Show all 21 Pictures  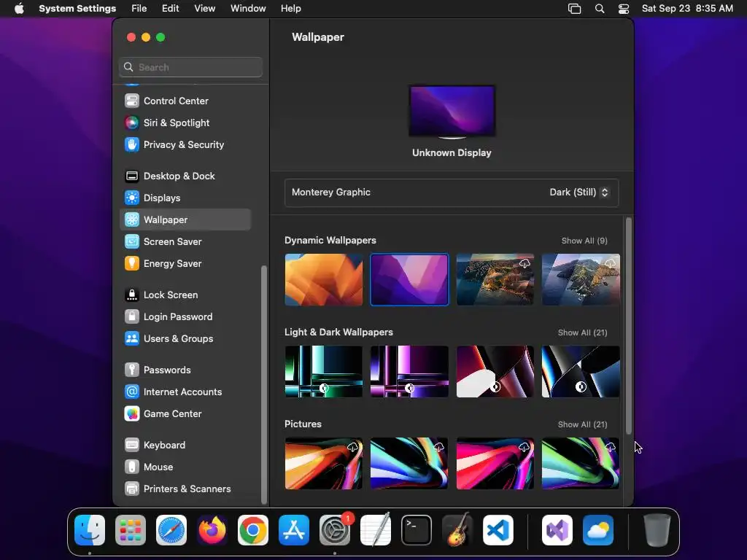click(x=582, y=425)
